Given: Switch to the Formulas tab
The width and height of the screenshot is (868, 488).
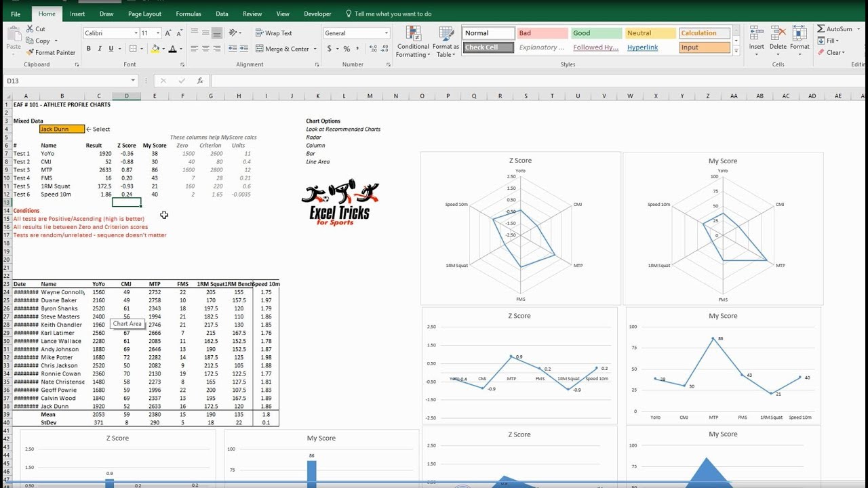Looking at the screenshot, I should 189,14.
